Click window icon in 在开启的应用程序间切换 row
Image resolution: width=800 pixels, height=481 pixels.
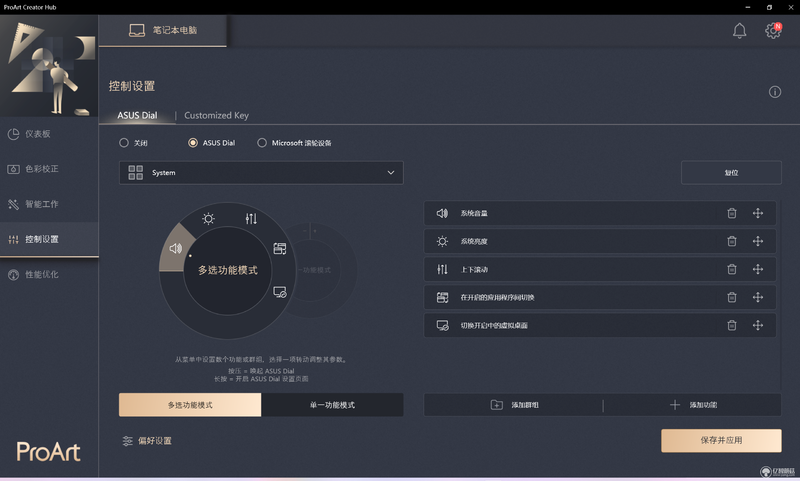[442, 297]
